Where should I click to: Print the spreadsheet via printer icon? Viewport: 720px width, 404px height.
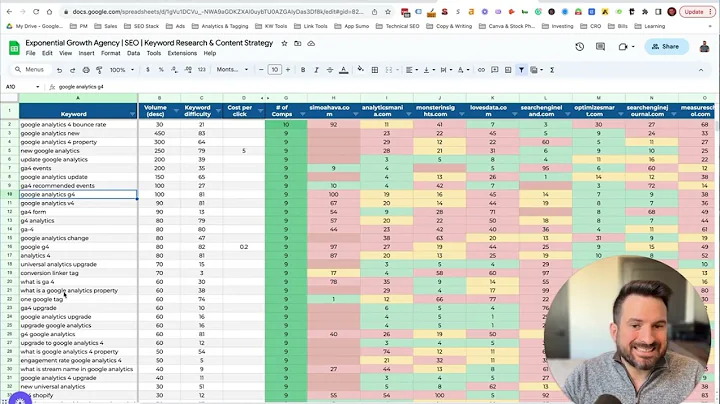pyautogui.click(x=86, y=70)
